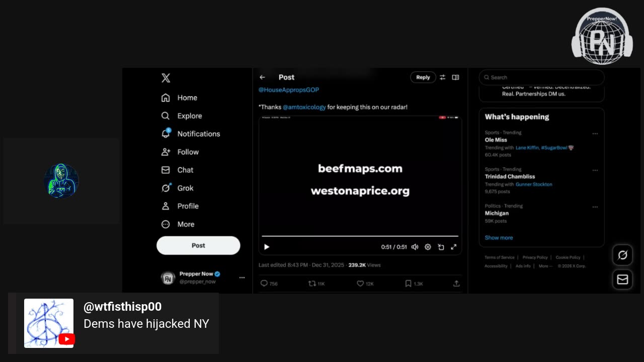Open the Trinidad Chambliss trending topic
The image size is (644, 362).
[x=510, y=176]
